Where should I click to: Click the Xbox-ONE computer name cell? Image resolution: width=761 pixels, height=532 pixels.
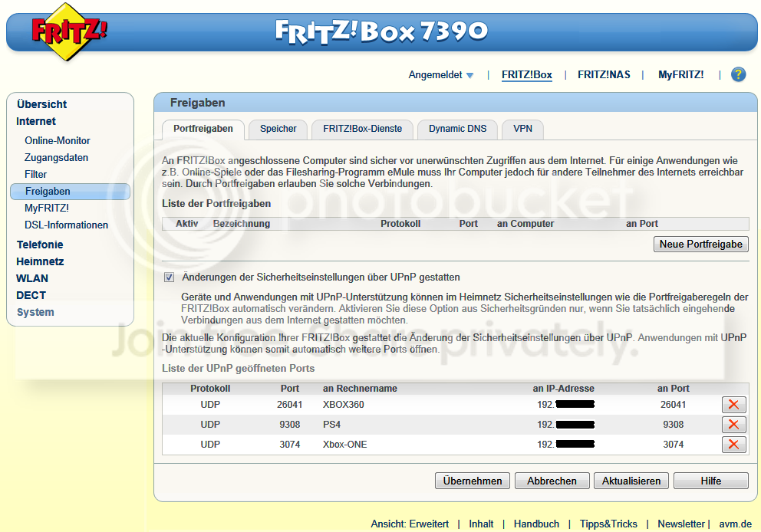344,444
